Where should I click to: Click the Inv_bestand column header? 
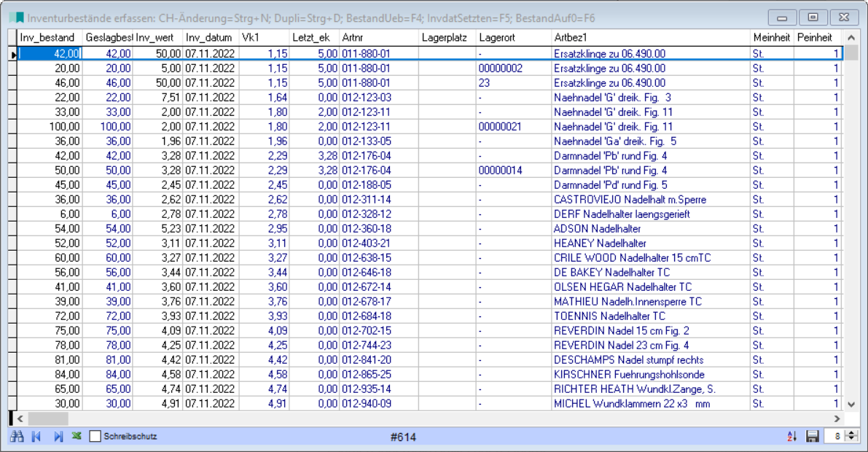point(49,37)
